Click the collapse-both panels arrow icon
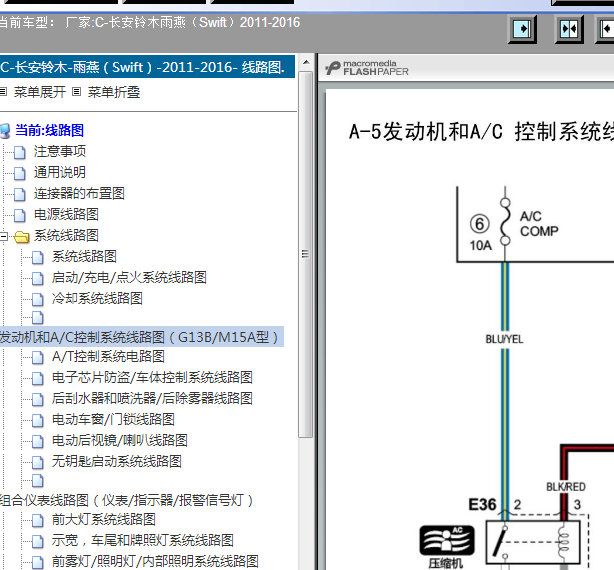Screen dimensions: 614x570 (569, 29)
